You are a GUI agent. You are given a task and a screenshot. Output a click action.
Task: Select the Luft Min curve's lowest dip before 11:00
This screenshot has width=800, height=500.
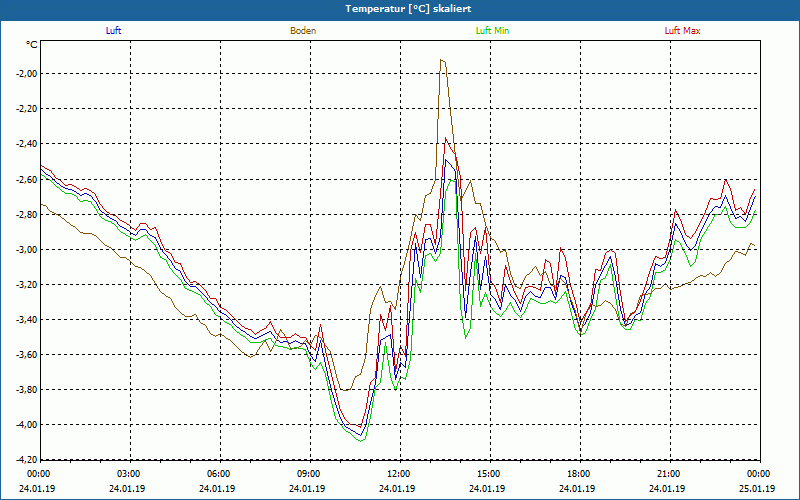tap(360, 440)
